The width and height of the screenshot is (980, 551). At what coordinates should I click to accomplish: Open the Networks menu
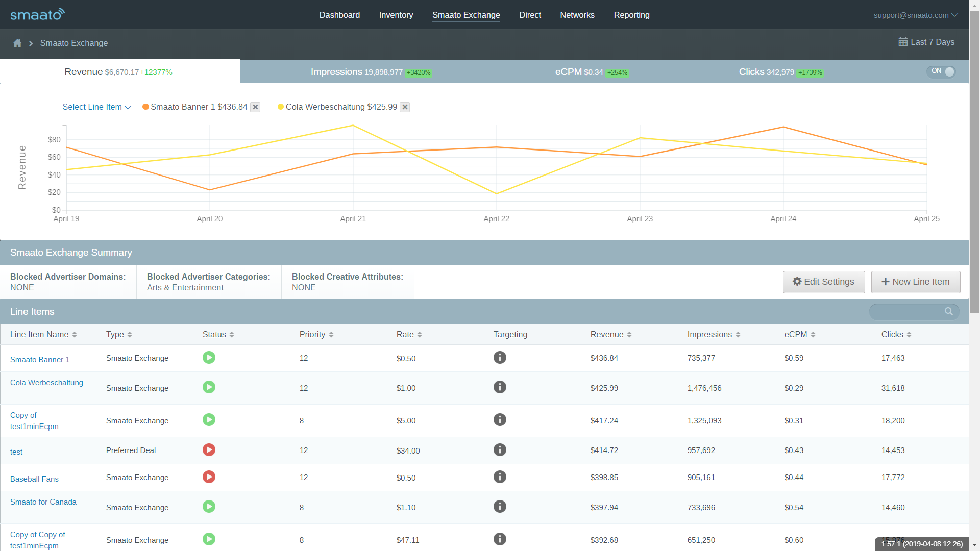(x=577, y=15)
